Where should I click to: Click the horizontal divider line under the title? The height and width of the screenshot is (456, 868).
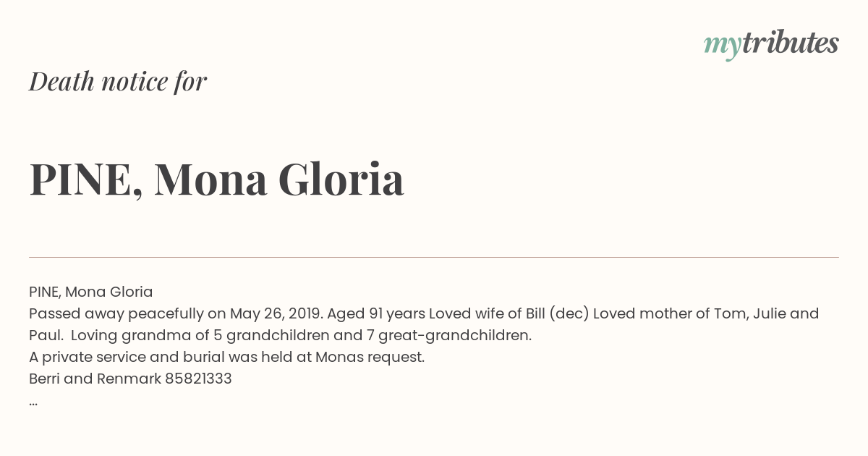click(x=434, y=257)
